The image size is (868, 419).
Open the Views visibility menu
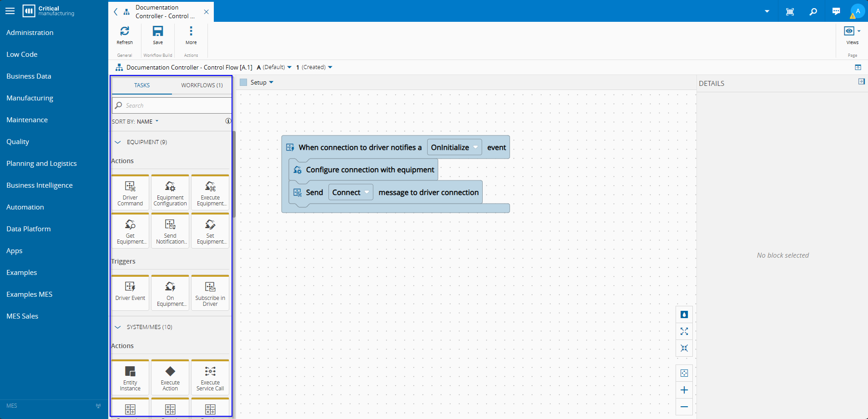click(852, 31)
